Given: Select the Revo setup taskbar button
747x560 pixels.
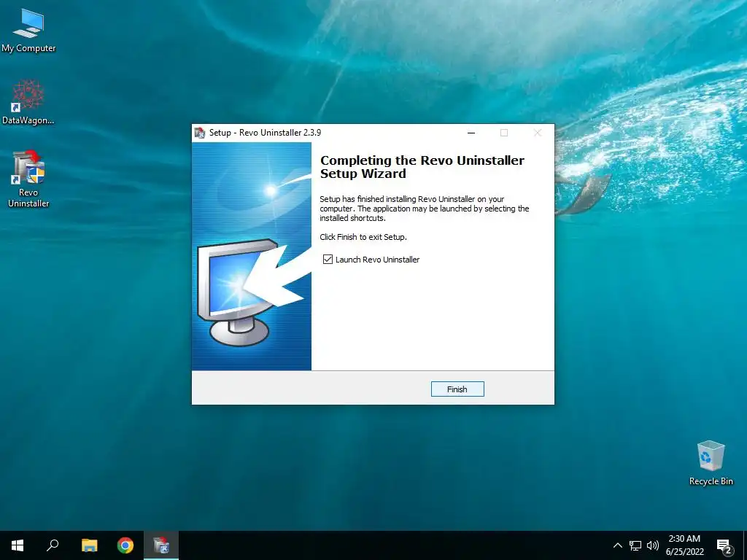Looking at the screenshot, I should [x=161, y=545].
